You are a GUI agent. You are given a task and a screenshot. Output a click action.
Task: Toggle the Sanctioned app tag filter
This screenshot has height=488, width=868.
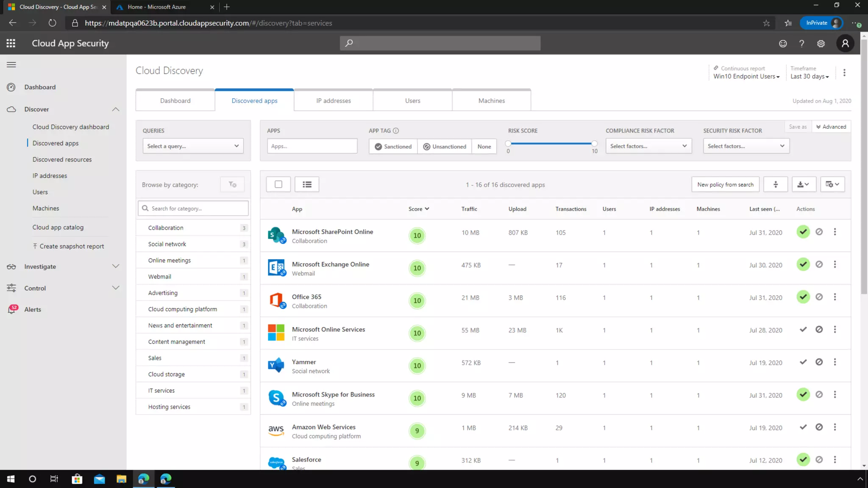click(x=393, y=147)
